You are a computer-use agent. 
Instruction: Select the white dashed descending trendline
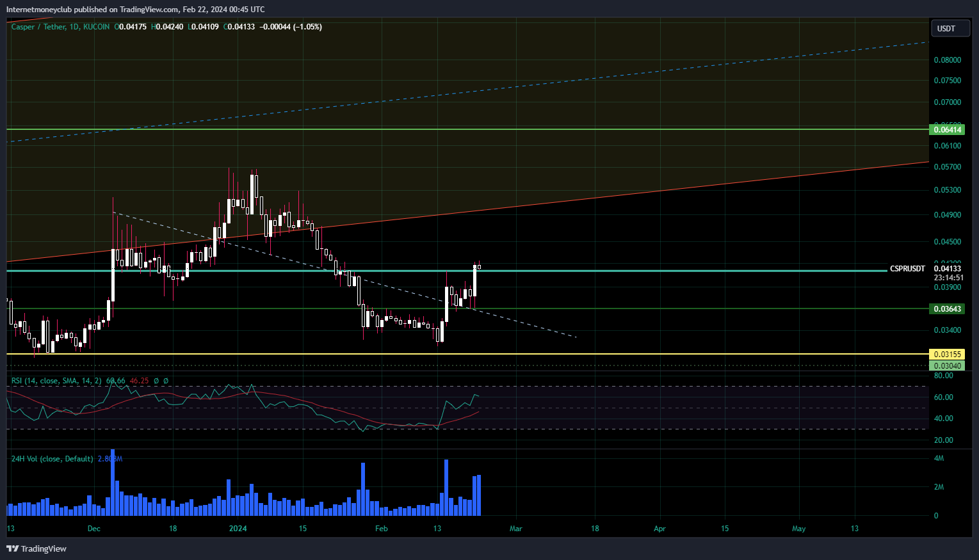346,275
